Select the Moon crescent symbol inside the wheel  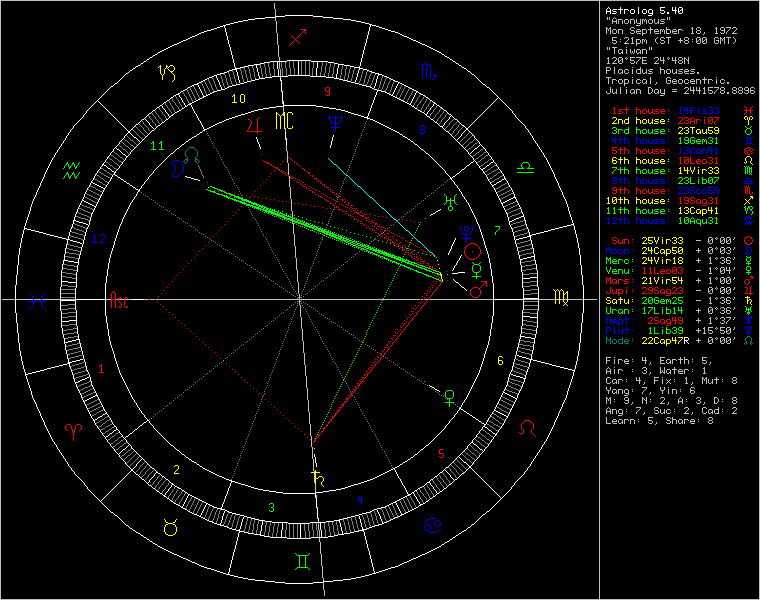pos(177,168)
